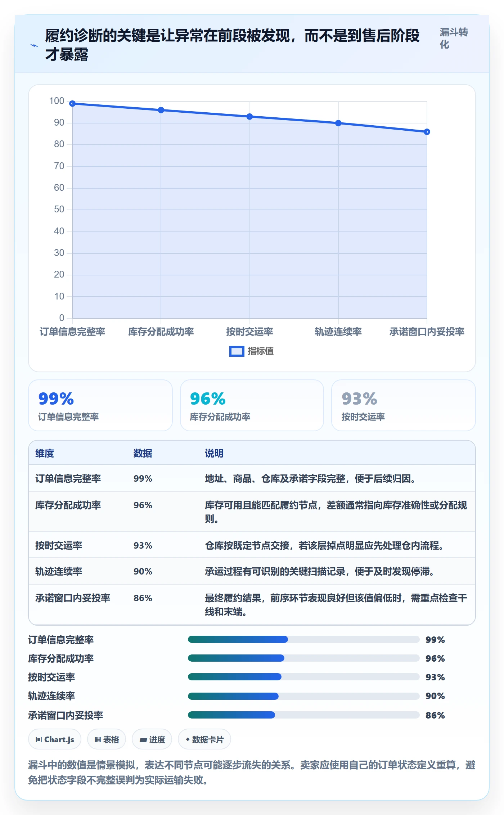Select the 订单信息完整率 cell in the table
This screenshot has width=504, height=815.
coord(68,478)
